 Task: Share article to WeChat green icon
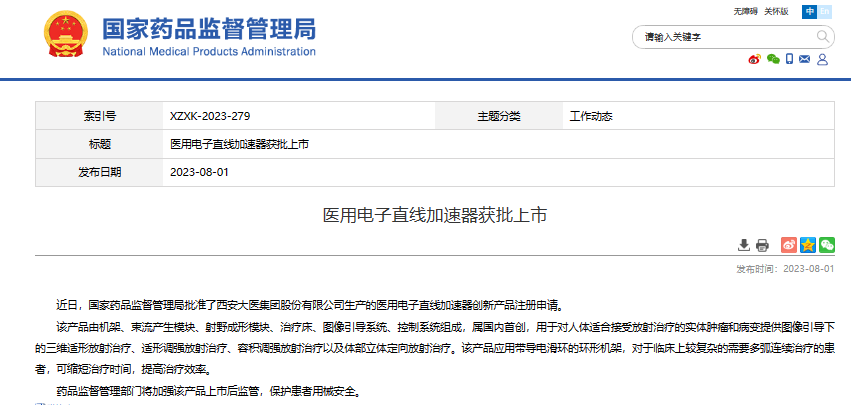coord(827,245)
